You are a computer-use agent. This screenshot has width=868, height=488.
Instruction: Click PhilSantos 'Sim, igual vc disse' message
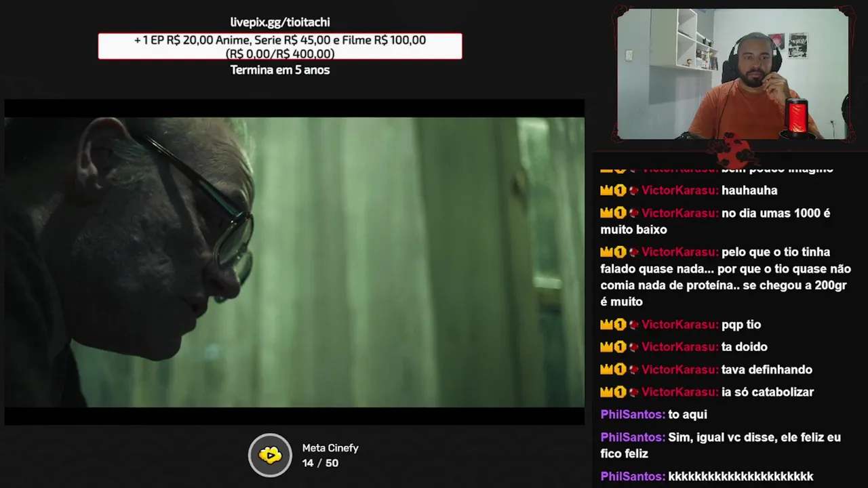(720, 445)
